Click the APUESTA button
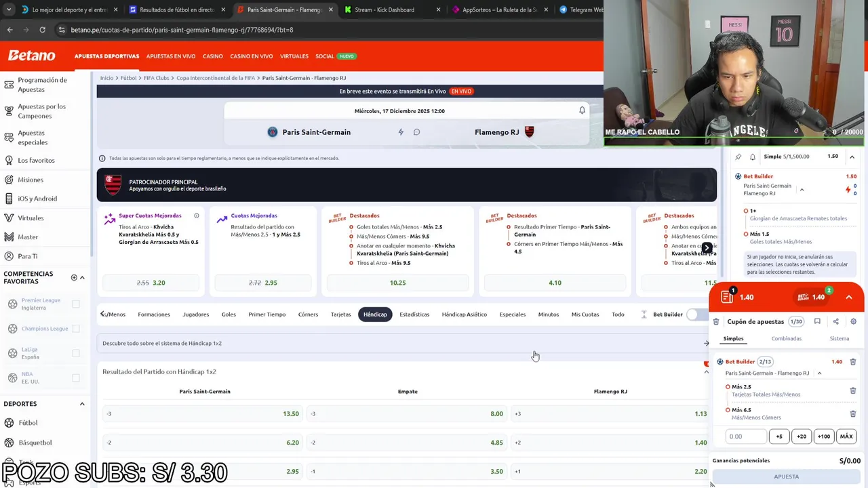The image size is (868, 488). (x=787, y=476)
